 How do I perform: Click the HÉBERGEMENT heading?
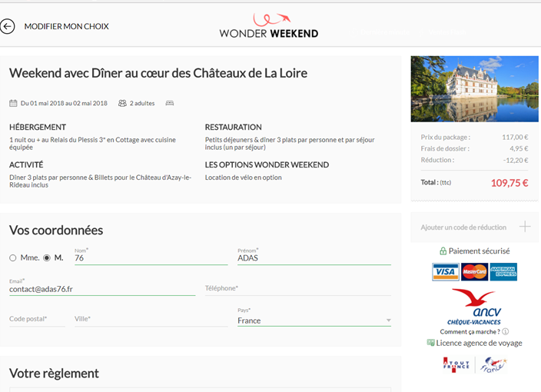[38, 128]
